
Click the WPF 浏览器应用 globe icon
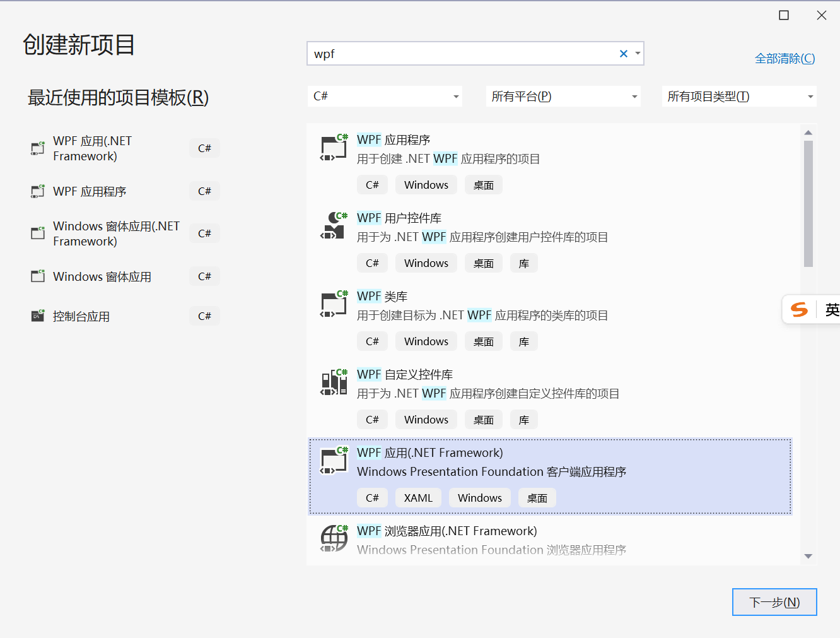(334, 538)
